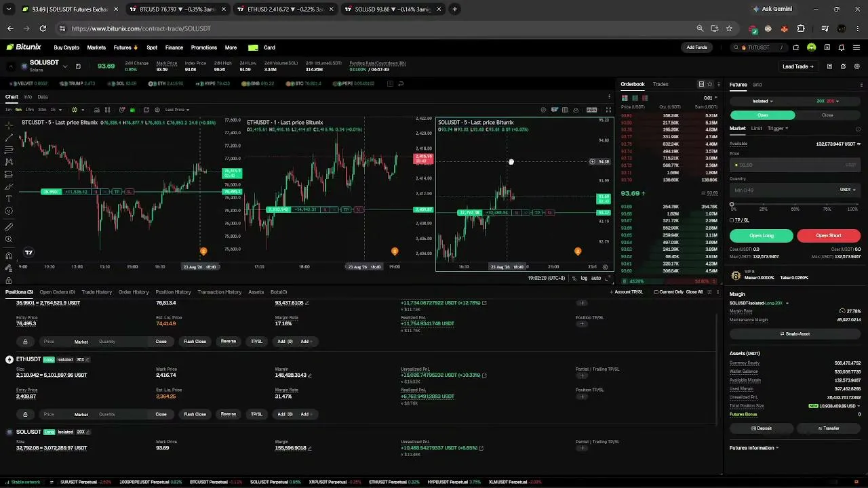Edit ETHUSDT 35X leverage pencil
868x488 pixels.
[x=87, y=359]
